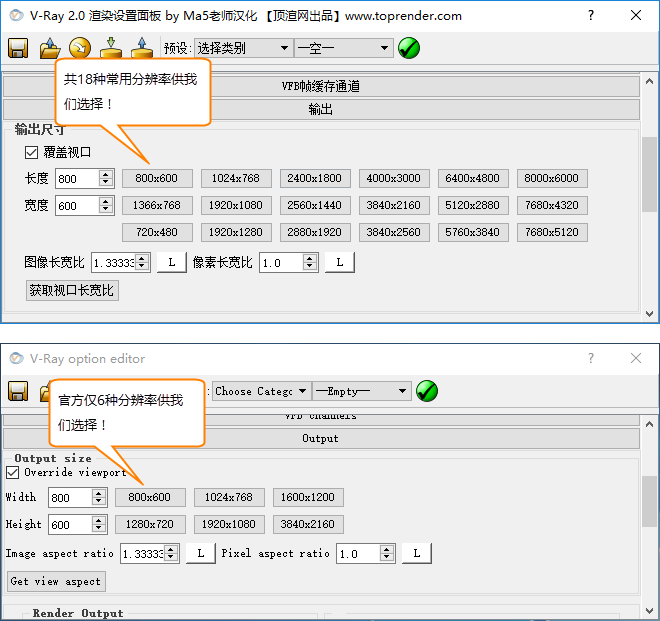Choose 1366x768 resolution
This screenshot has height=621, width=660.
(x=157, y=205)
